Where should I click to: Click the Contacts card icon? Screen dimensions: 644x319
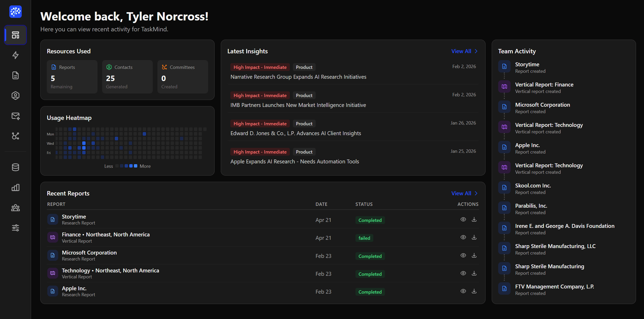pos(109,67)
